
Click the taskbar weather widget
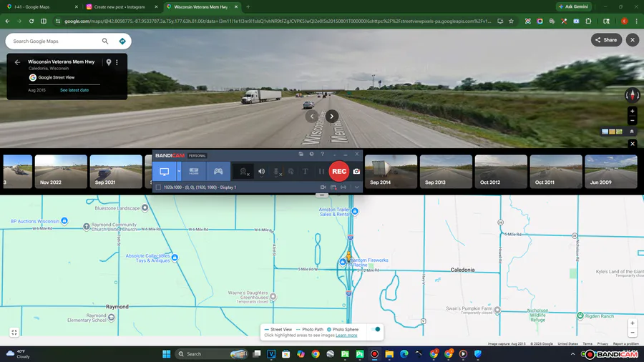coord(19,354)
